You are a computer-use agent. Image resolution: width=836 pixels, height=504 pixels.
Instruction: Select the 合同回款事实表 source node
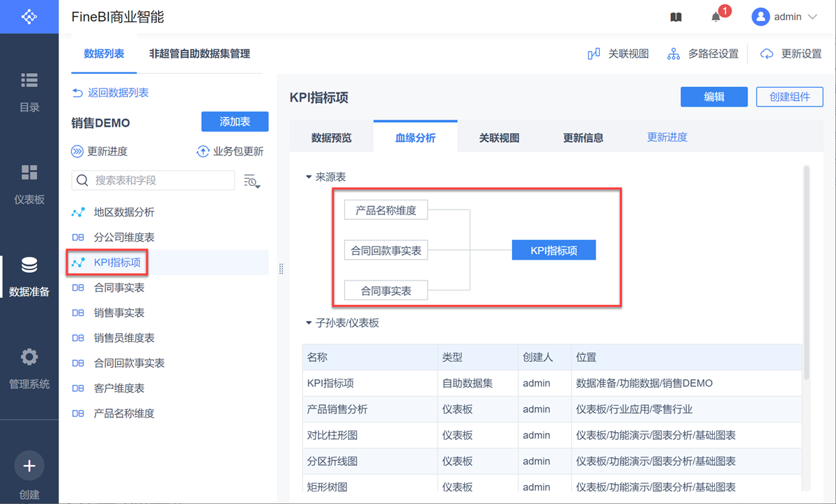386,250
